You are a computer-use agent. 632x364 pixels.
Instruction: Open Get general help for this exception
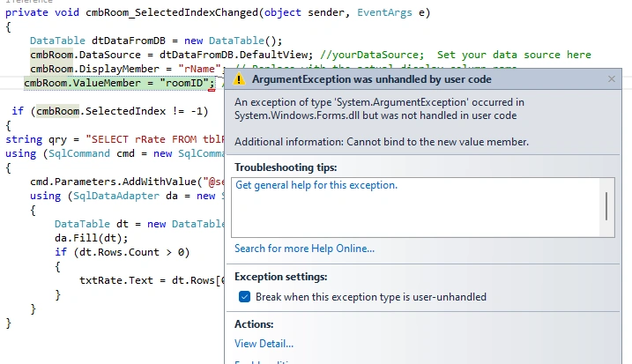tap(316, 185)
